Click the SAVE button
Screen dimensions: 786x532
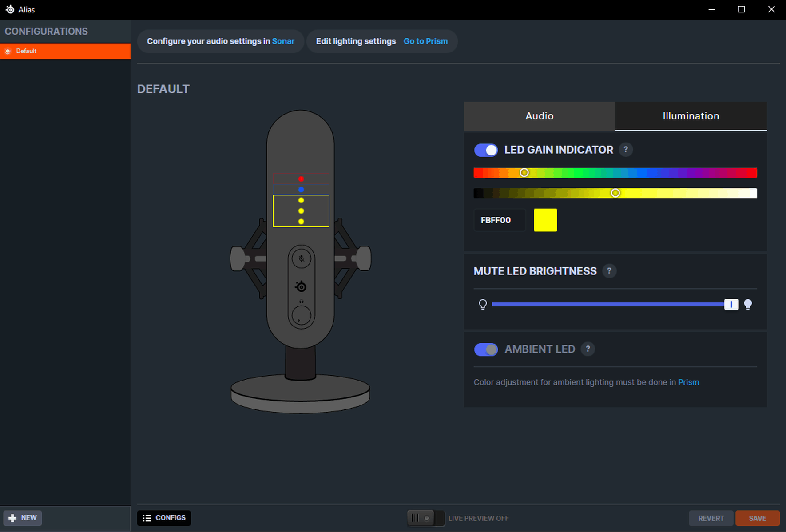click(x=758, y=518)
